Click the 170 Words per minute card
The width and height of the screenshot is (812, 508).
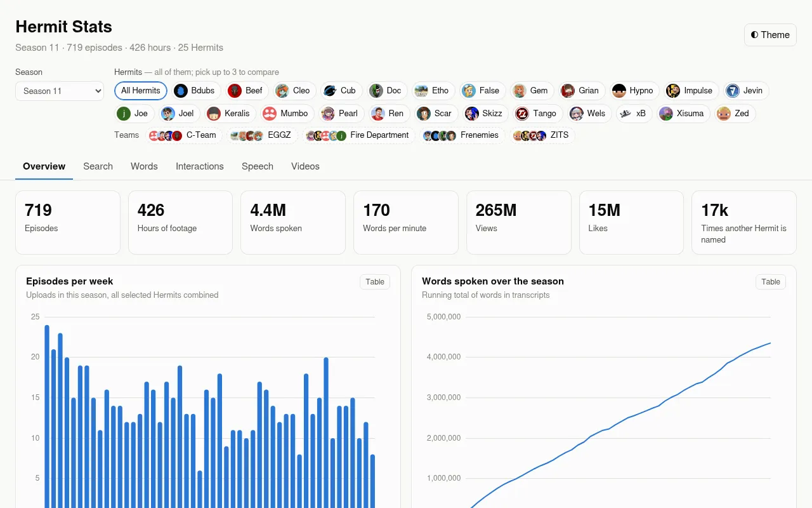(406, 223)
